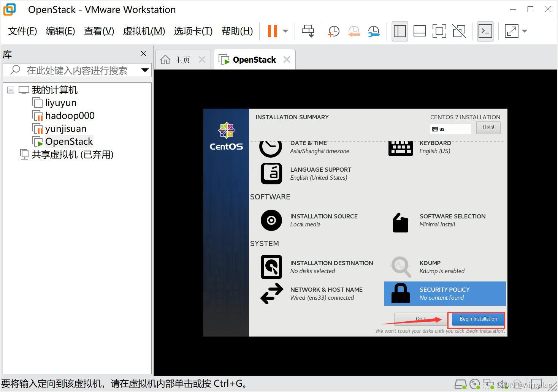Open the 选项卡(T) menu
The height and width of the screenshot is (392, 558).
pyautogui.click(x=193, y=31)
